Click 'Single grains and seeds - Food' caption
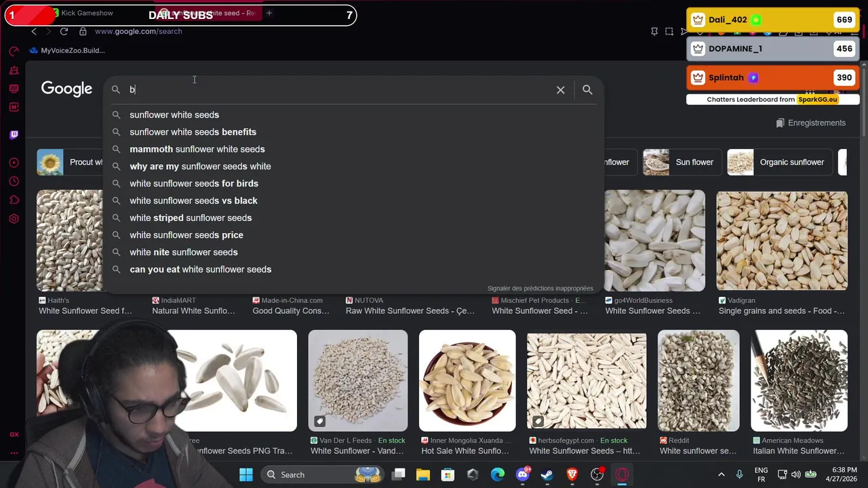This screenshot has height=488, width=868. pyautogui.click(x=782, y=311)
